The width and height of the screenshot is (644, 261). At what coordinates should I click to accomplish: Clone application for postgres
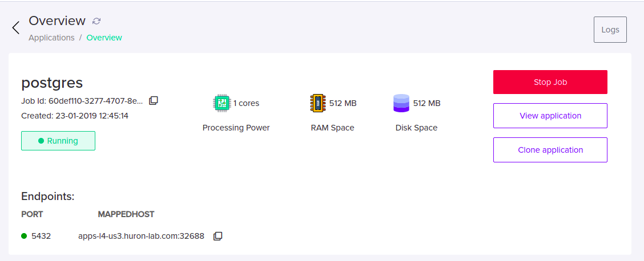550,150
